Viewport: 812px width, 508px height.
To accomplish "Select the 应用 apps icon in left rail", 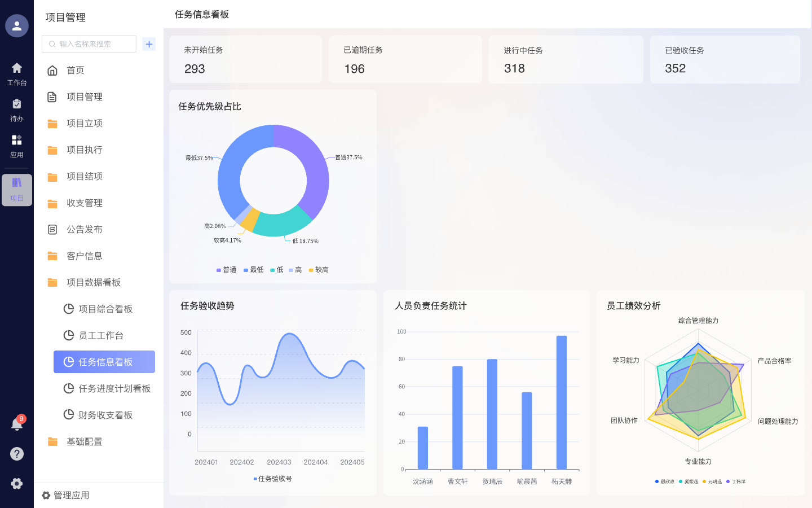I will click(x=17, y=145).
